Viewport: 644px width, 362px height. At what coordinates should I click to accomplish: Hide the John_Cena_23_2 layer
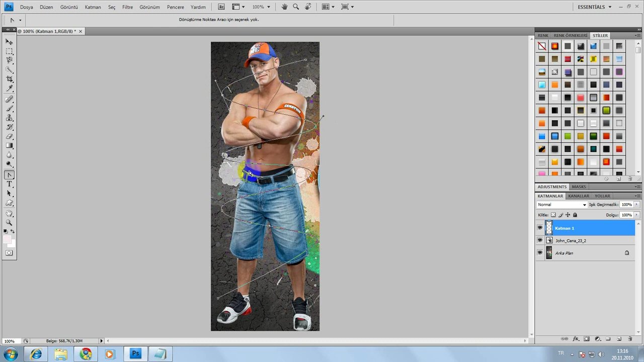pyautogui.click(x=540, y=240)
